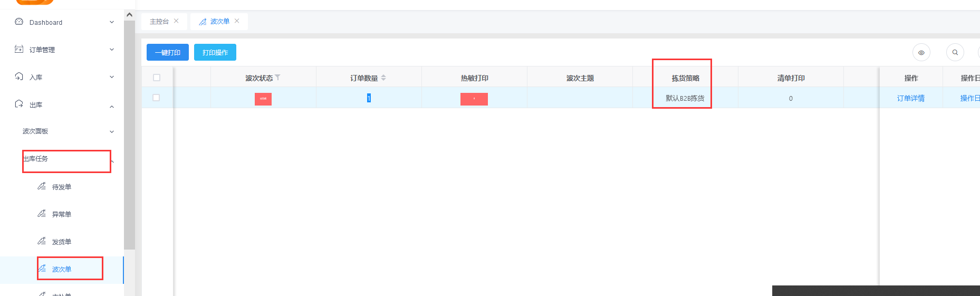
Task: Open the 订单详情 link
Action: (x=911, y=98)
